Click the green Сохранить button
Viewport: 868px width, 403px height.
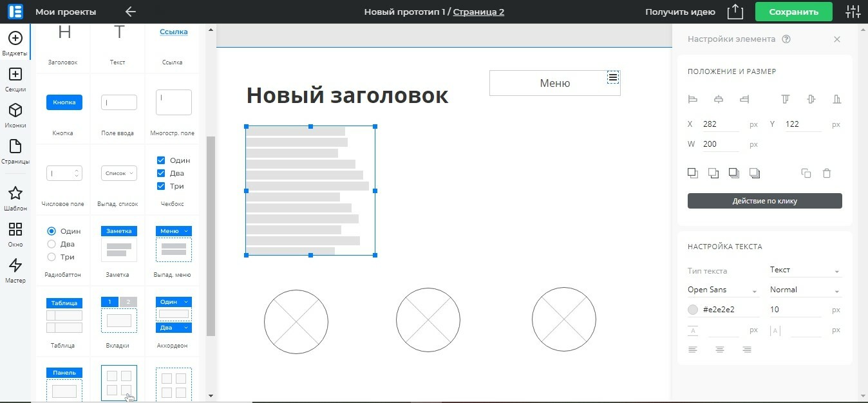[x=793, y=12]
